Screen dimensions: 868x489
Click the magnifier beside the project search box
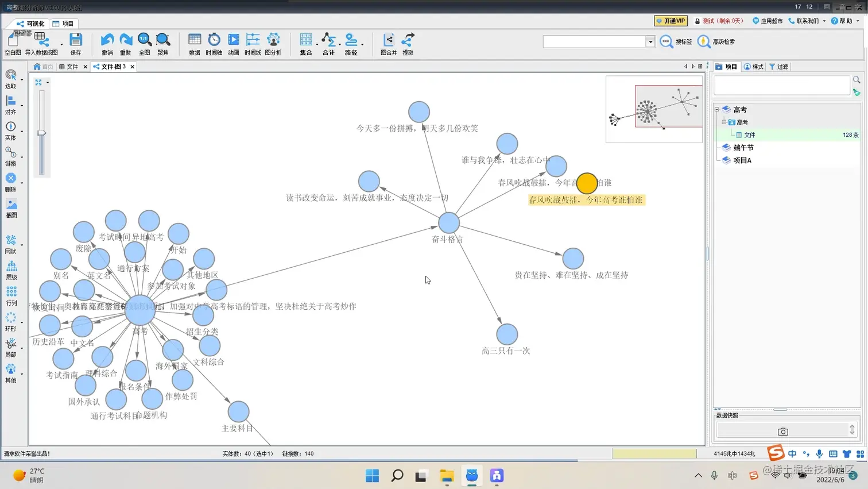857,80
